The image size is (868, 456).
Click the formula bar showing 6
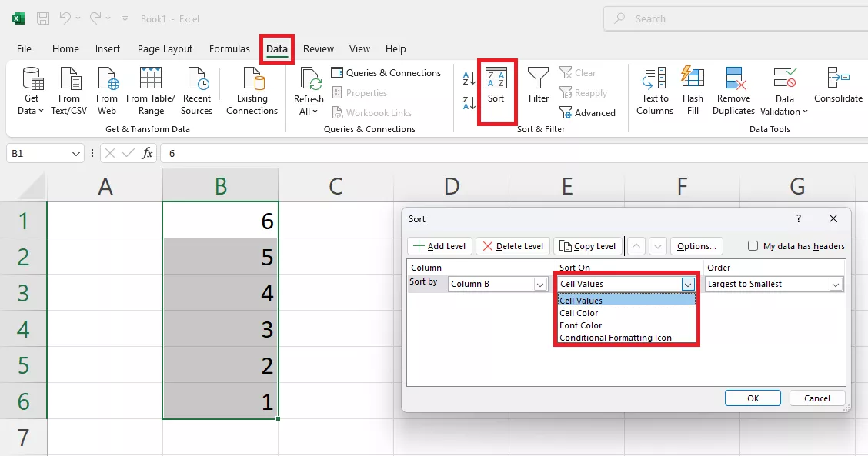tap(514, 153)
